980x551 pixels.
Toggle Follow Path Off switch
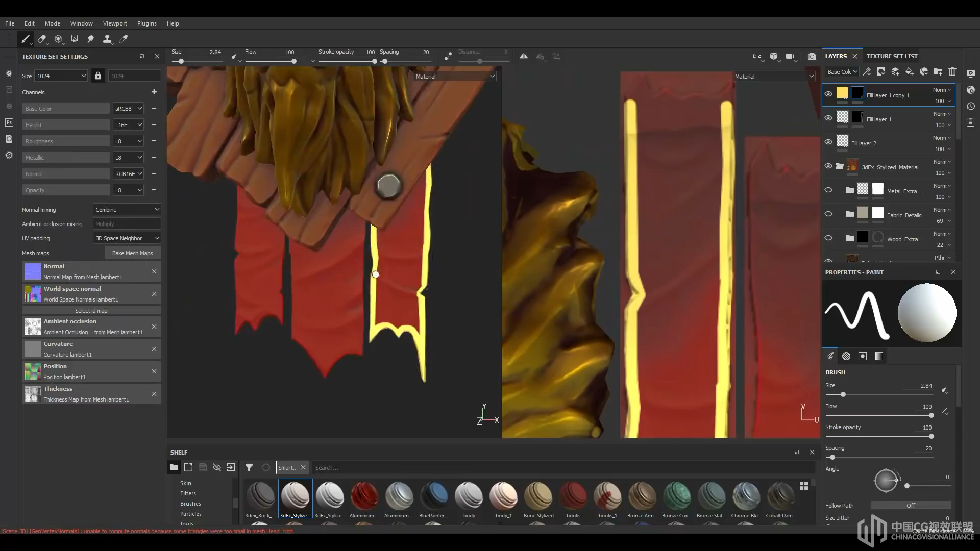911,505
